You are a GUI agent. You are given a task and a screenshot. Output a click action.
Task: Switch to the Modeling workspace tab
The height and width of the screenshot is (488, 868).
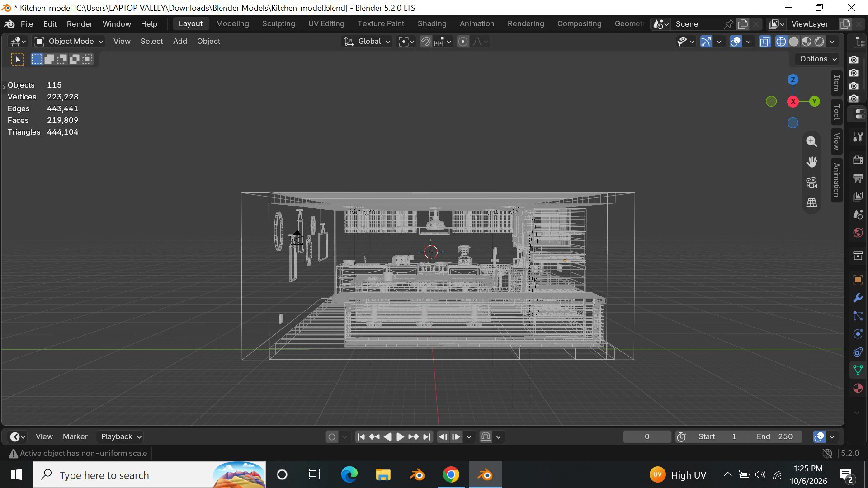point(232,24)
